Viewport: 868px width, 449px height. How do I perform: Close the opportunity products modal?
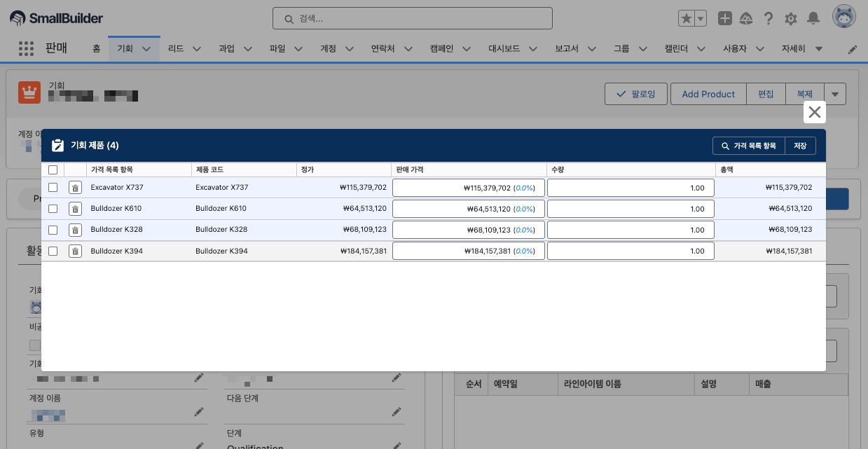click(814, 112)
